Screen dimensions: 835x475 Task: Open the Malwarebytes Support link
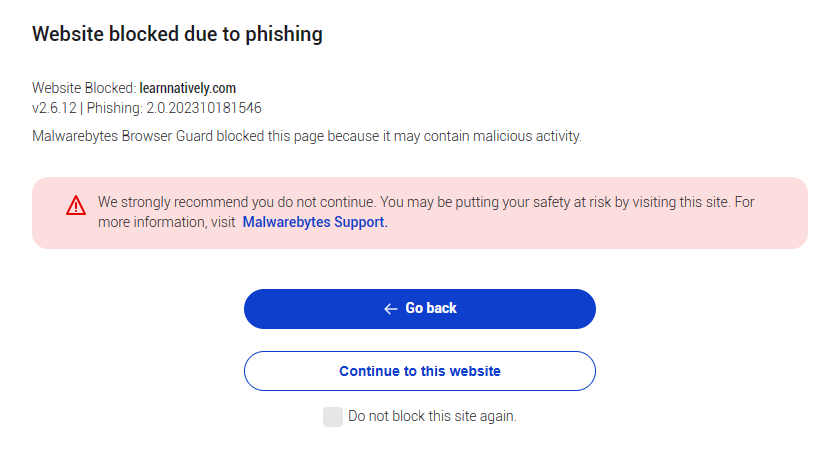[x=315, y=222]
